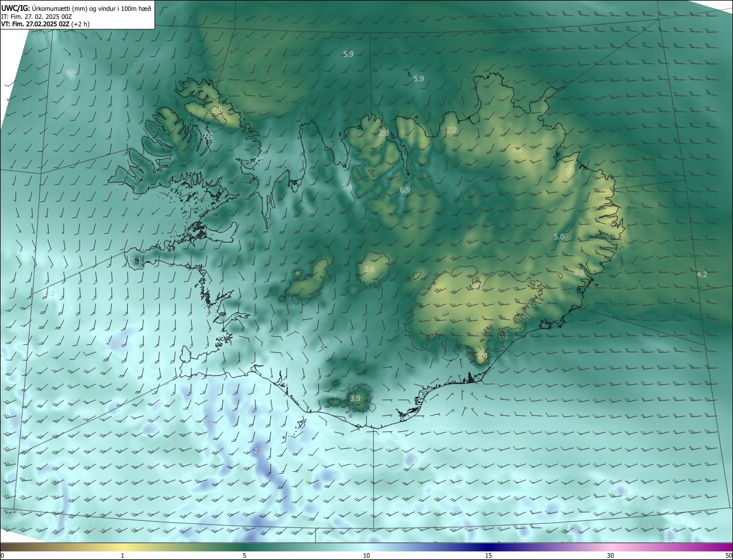This screenshot has height=560, width=733.
Task: Select the 5.1 value label on the map
Action: tap(136, 261)
